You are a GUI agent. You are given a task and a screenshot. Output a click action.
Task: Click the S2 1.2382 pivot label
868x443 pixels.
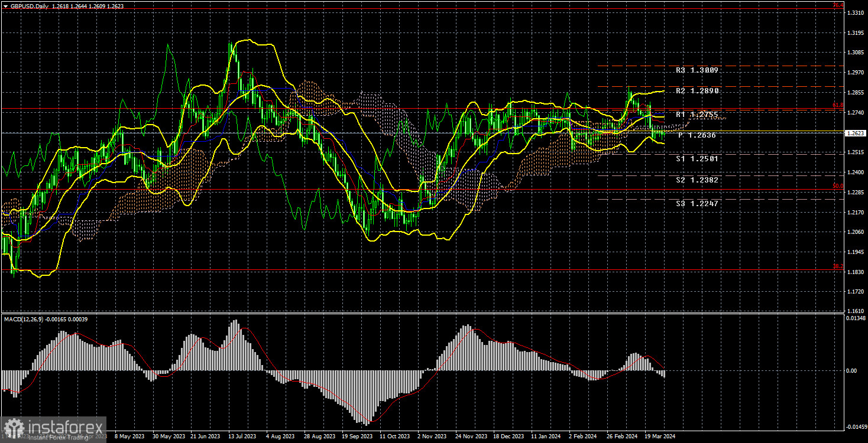(697, 180)
